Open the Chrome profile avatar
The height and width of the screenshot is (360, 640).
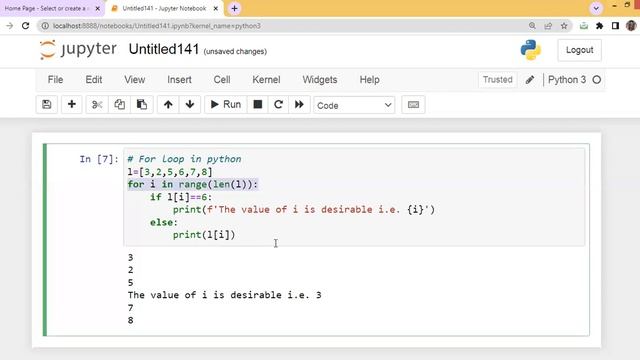tap(631, 26)
